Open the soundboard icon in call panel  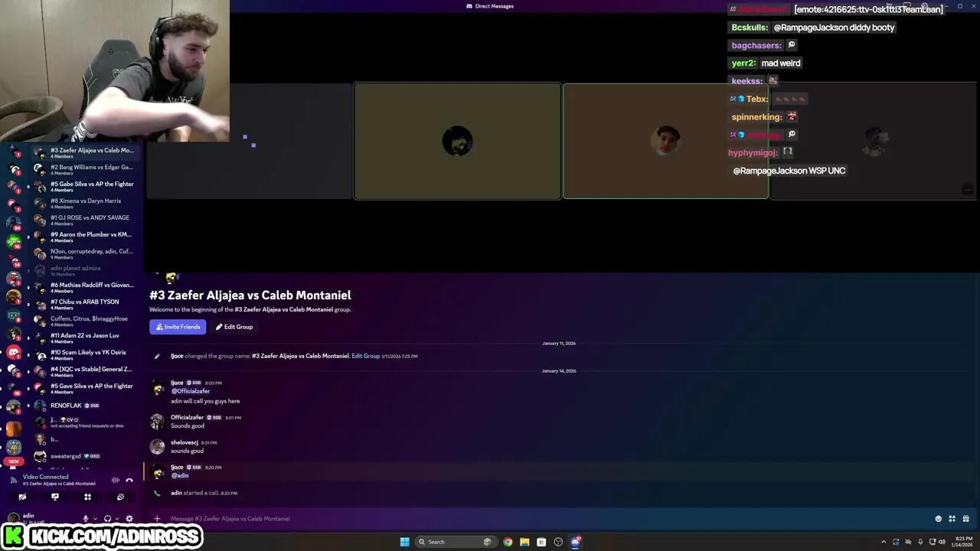coord(120,497)
